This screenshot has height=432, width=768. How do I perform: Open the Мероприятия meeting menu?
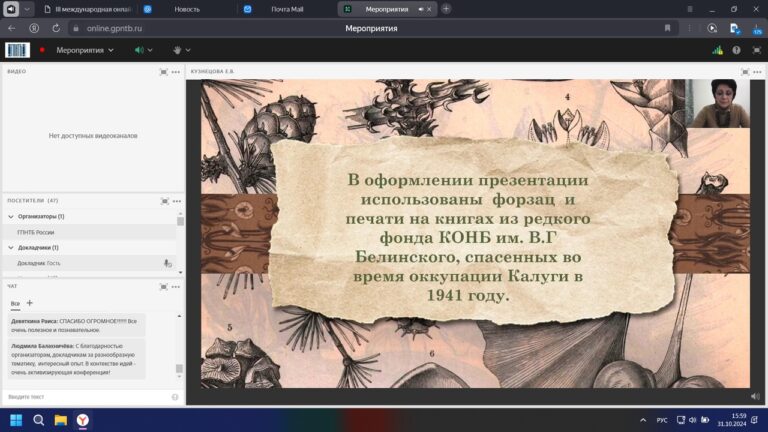pos(84,49)
